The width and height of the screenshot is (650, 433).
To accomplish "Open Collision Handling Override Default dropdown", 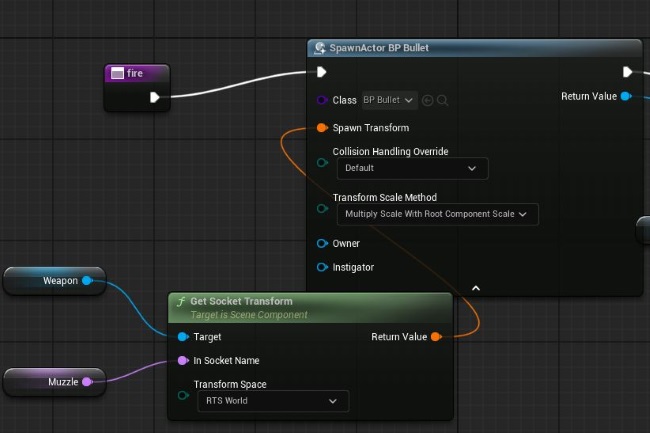I will 412,168.
